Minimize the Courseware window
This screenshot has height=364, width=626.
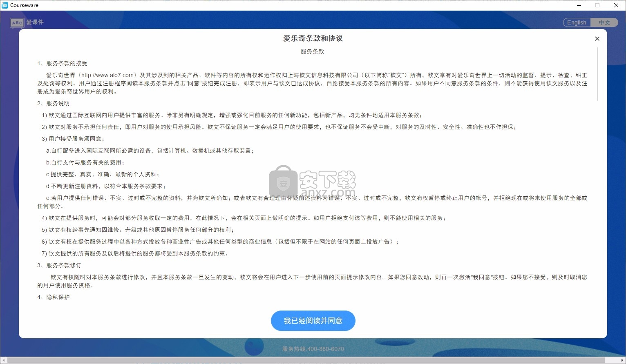click(x=579, y=5)
